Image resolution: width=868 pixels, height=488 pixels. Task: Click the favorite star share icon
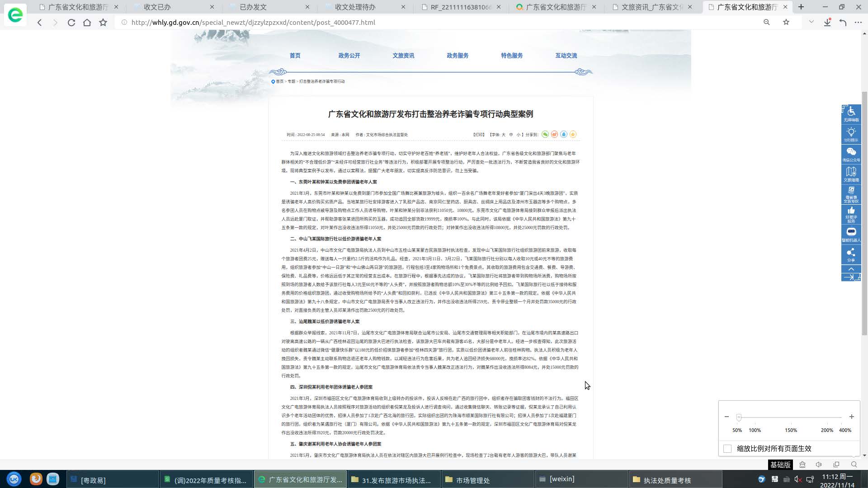point(574,134)
